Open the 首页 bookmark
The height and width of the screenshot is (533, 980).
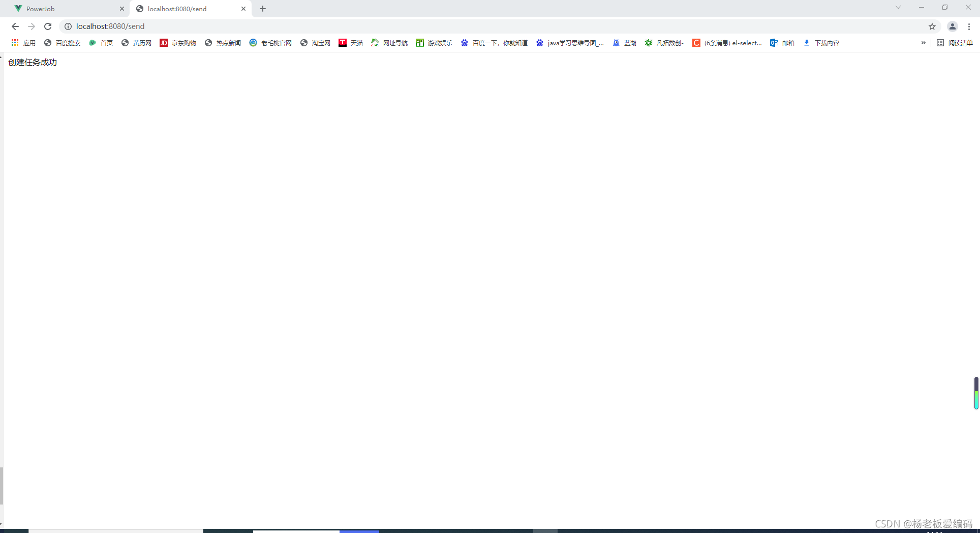point(101,43)
